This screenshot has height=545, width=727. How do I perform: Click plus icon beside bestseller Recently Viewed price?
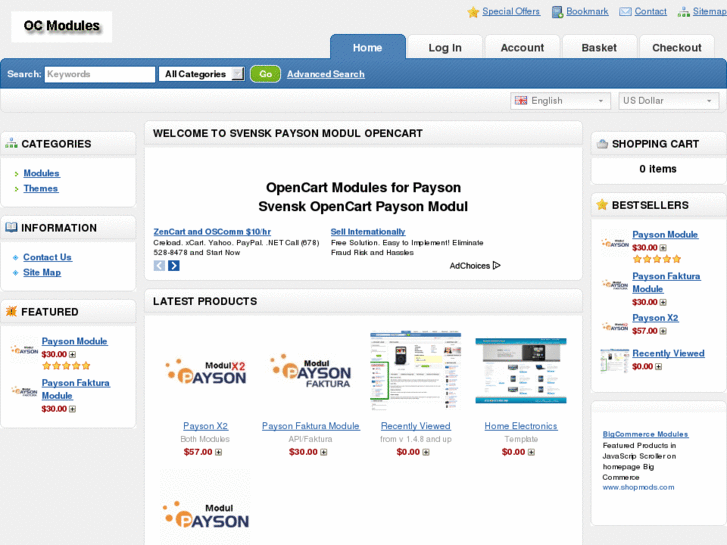[658, 366]
